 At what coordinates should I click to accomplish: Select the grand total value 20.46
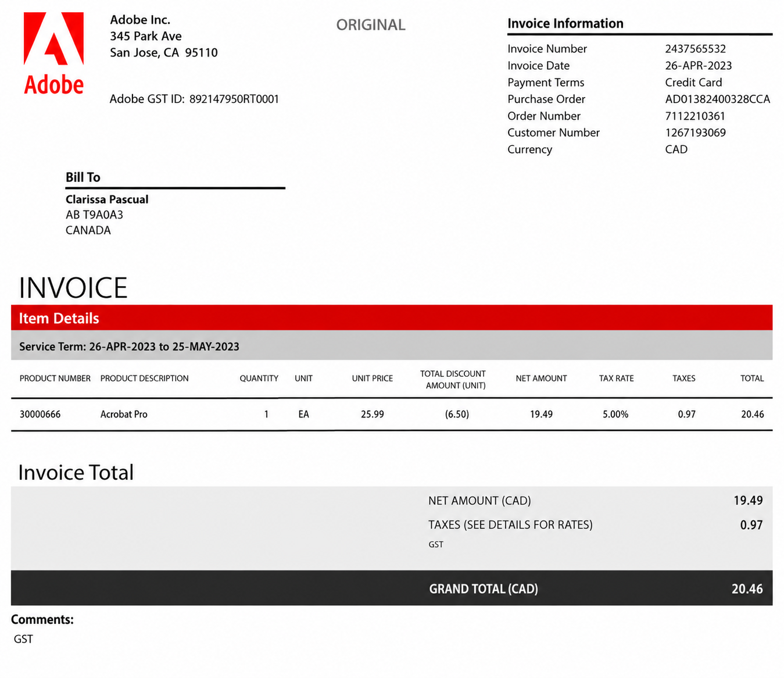point(747,589)
